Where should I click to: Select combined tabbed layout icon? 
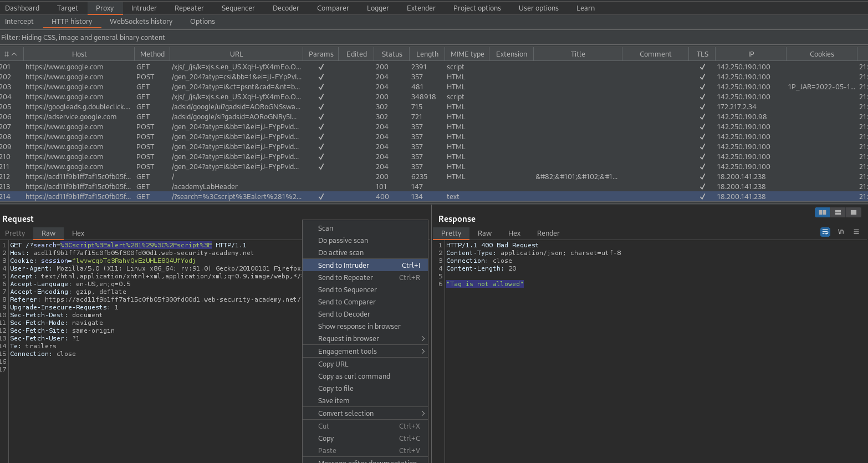[x=854, y=212]
